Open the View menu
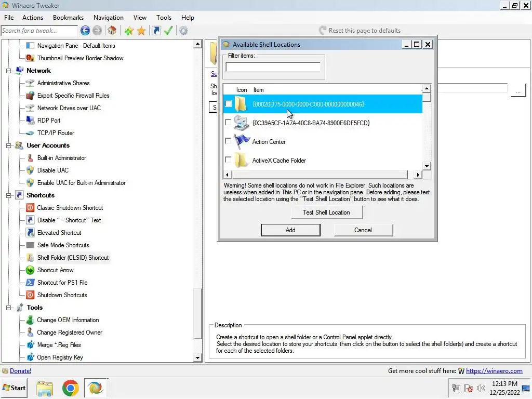532x399 pixels. click(140, 18)
